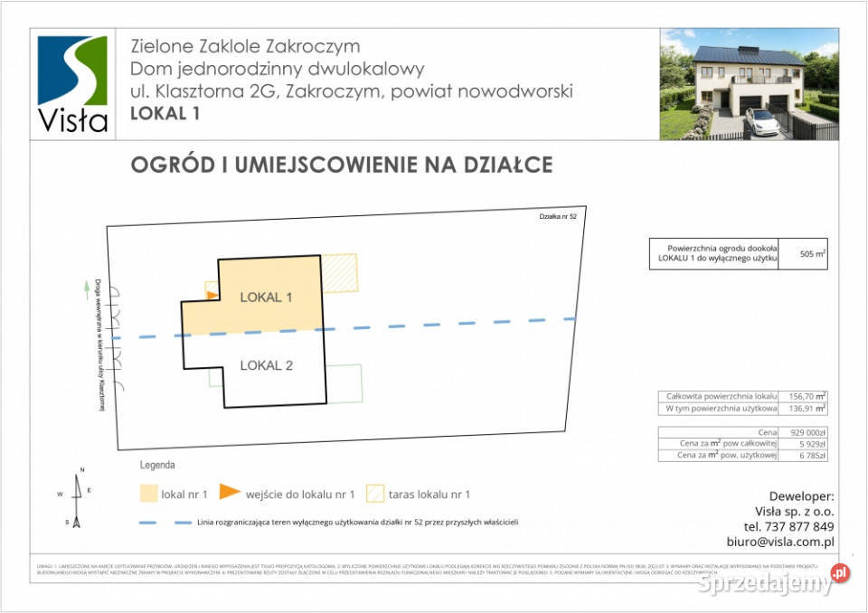Screen dimensions: 868x613
Task: Click heading 'OGRÓD I UMIEJSCOWIENIE NA DZIAŁCE'
Action: tap(342, 165)
